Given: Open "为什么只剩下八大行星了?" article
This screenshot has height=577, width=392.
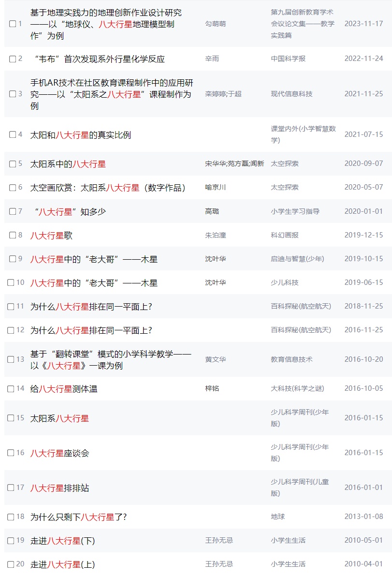Looking at the screenshot, I should pyautogui.click(x=78, y=517).
